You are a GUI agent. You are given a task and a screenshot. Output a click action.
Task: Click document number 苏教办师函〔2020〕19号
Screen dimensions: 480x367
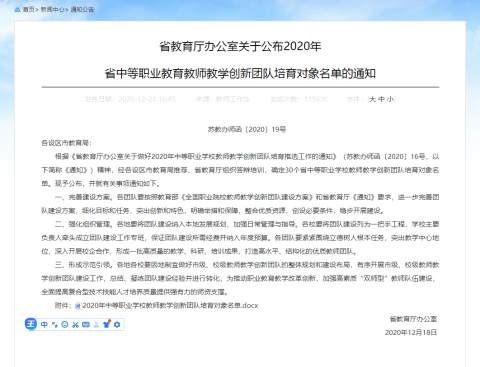pos(247,129)
